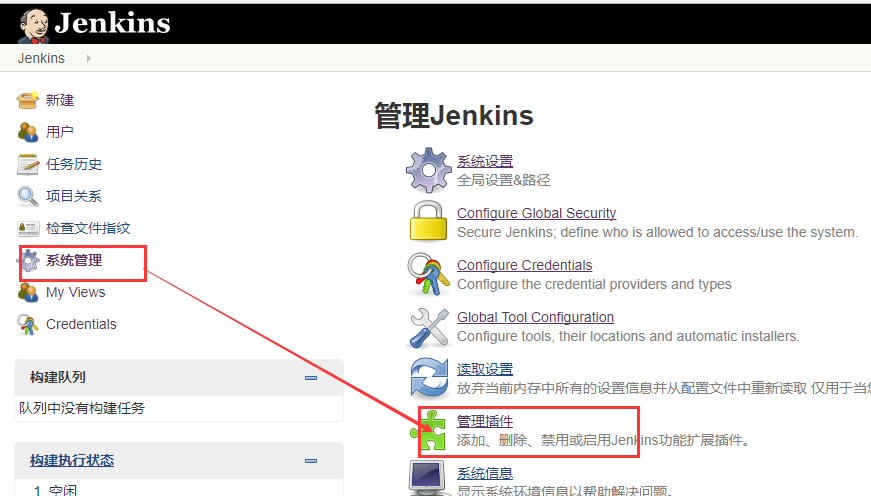Click the 项目关系 magnifier icon
The width and height of the screenshot is (871, 496).
tap(28, 196)
